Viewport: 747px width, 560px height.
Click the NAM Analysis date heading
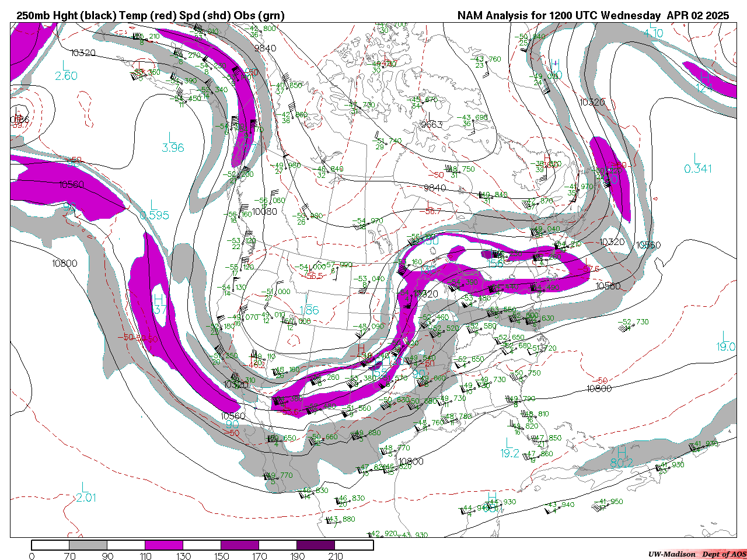coord(593,16)
